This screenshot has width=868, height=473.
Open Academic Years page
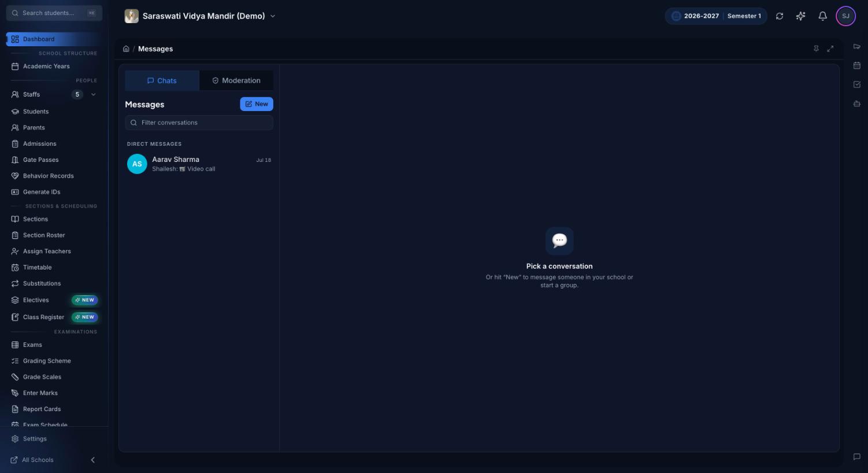click(x=54, y=66)
